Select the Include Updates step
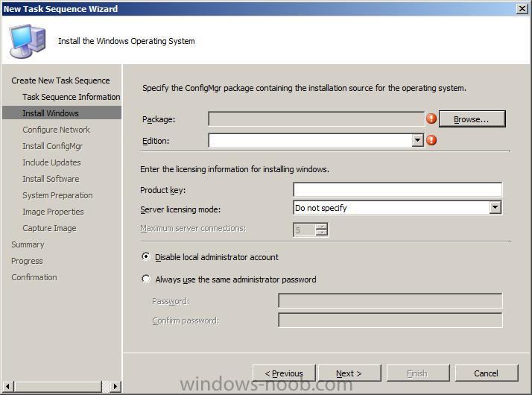 51,162
